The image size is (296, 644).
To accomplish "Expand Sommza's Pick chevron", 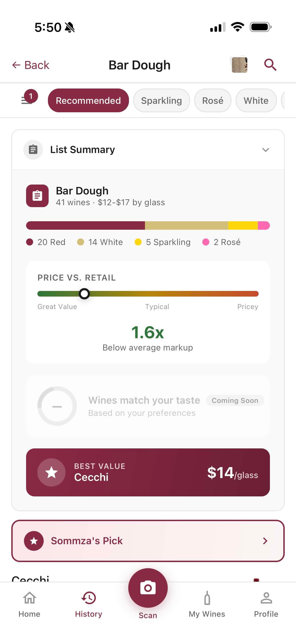I will 265,541.
